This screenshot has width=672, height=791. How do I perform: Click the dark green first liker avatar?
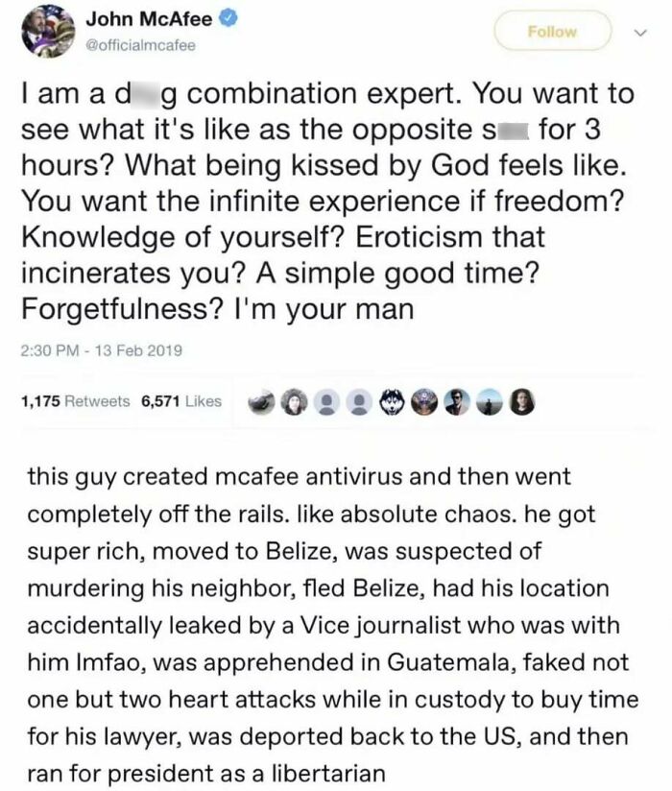coord(260,401)
